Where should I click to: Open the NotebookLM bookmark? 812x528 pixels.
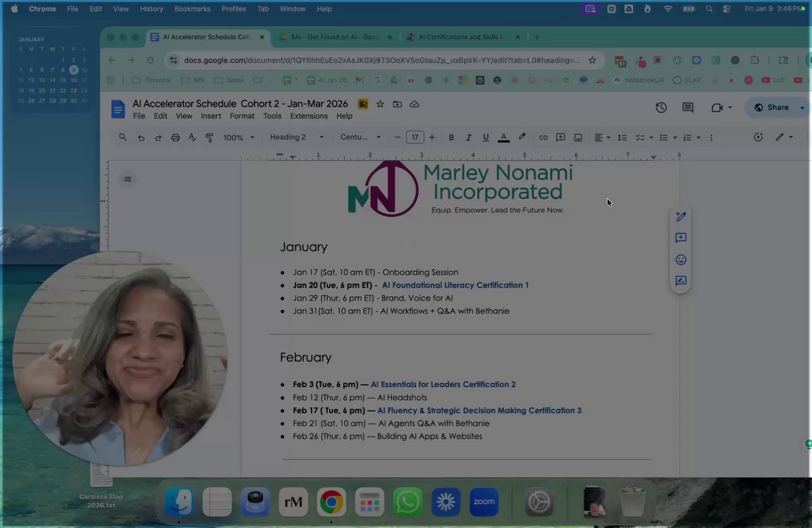[639, 80]
